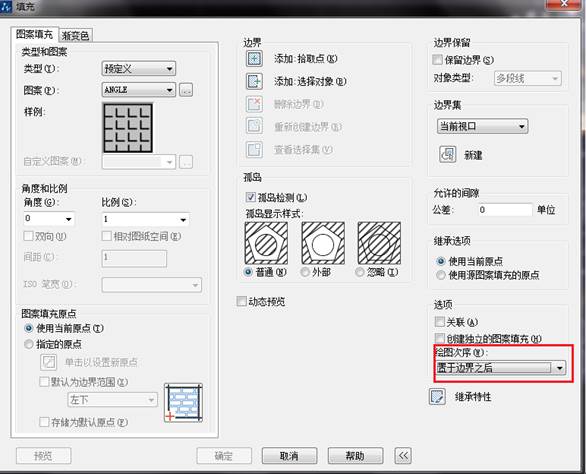Image resolution: width=586 pixels, height=474 pixels.
Task: Collapse dialog with the << button
Action: click(403, 456)
